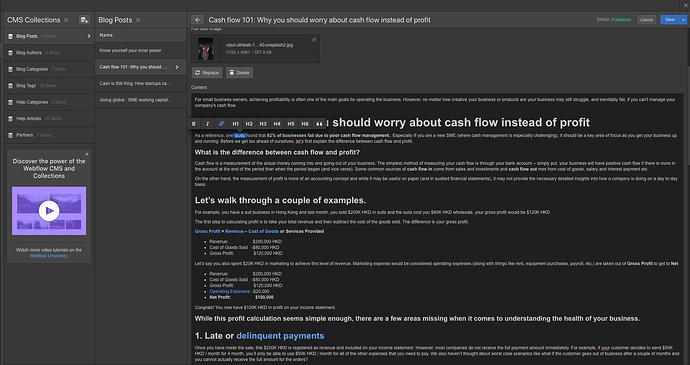Screen dimensions: 690x365
Task: Click the add new collection icon
Action: (84, 20)
